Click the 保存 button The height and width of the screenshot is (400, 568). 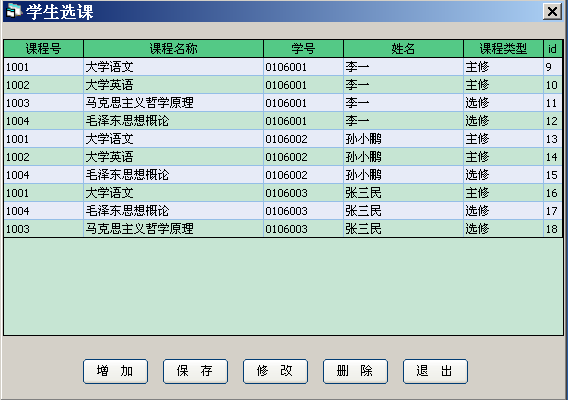pyautogui.click(x=195, y=371)
